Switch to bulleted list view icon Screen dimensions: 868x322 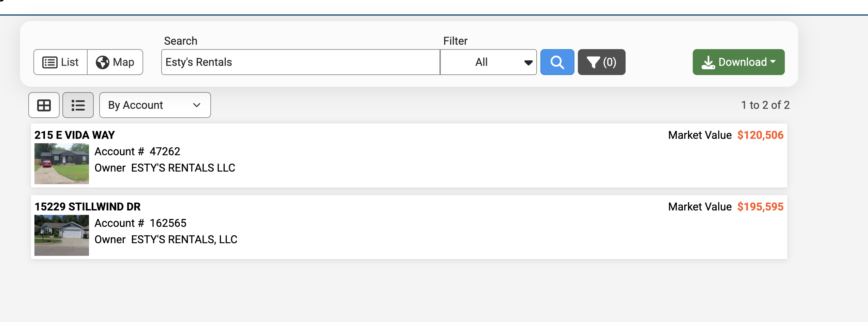coord(78,105)
